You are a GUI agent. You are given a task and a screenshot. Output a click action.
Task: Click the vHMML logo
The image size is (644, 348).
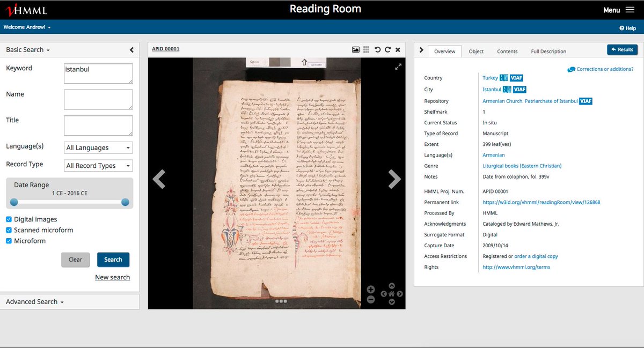26,10
